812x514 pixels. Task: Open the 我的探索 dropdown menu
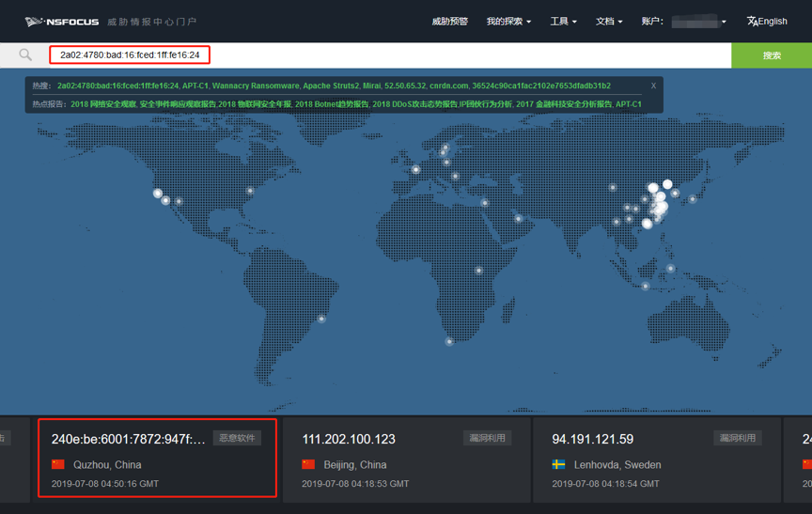coord(508,21)
